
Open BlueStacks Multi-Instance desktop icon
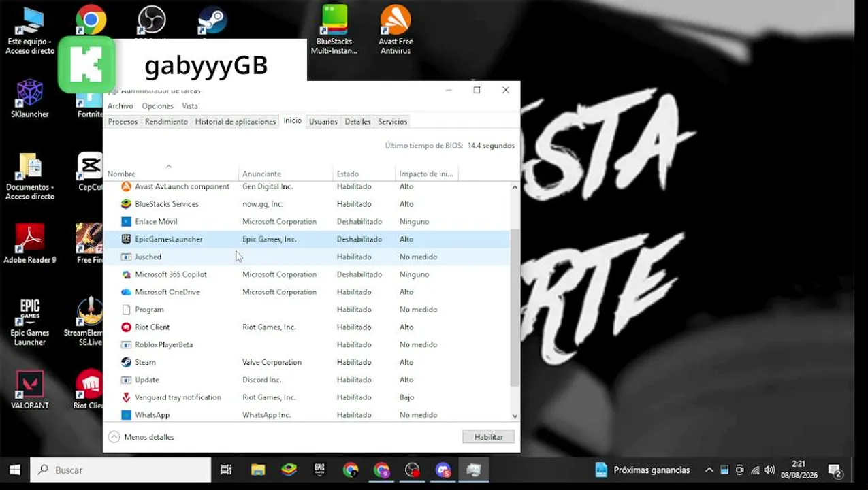[x=334, y=31]
